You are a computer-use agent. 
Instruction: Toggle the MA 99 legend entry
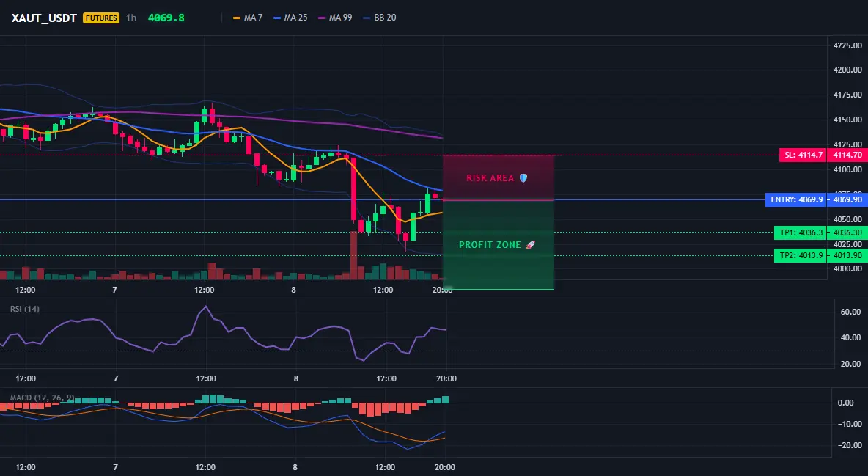336,18
